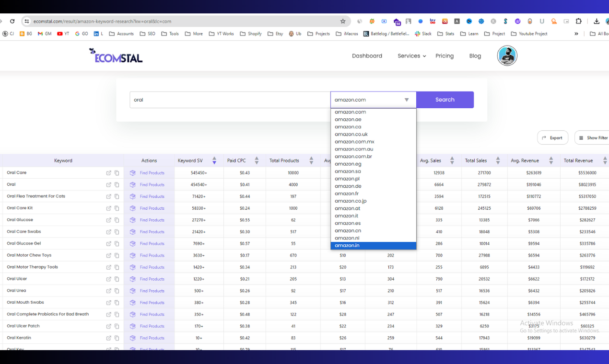Image resolution: width=609 pixels, height=364 pixels.
Task: Sort table by Total Revenue arrows
Action: point(605,160)
